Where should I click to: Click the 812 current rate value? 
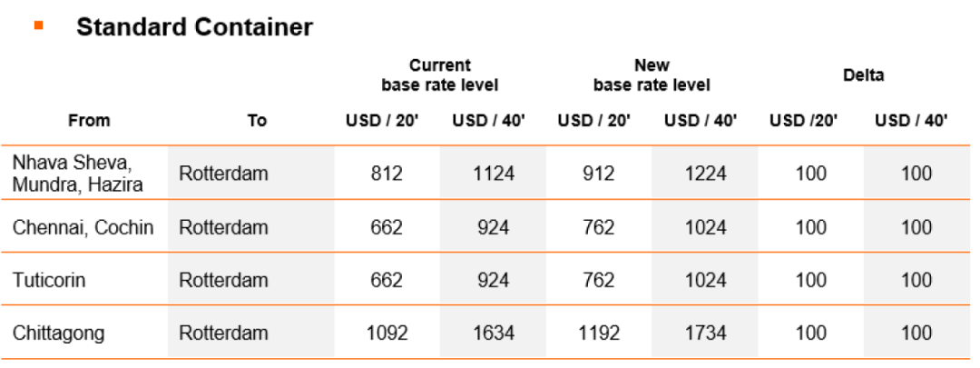coord(387,174)
